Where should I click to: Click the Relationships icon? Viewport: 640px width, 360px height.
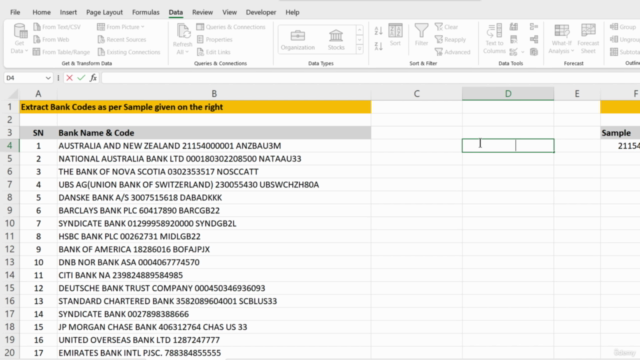[x=534, y=40]
